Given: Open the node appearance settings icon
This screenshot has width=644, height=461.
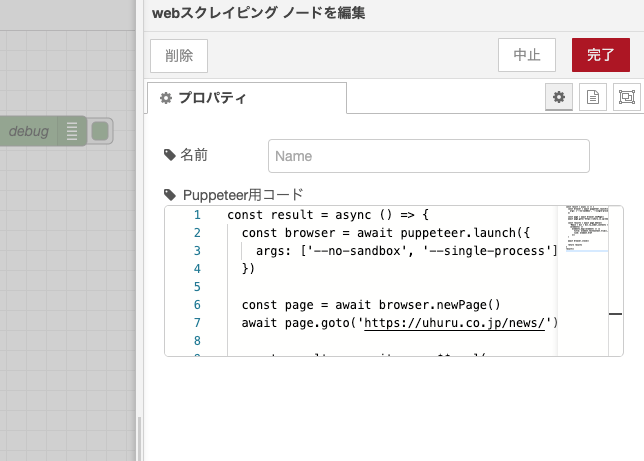Looking at the screenshot, I should [627, 97].
